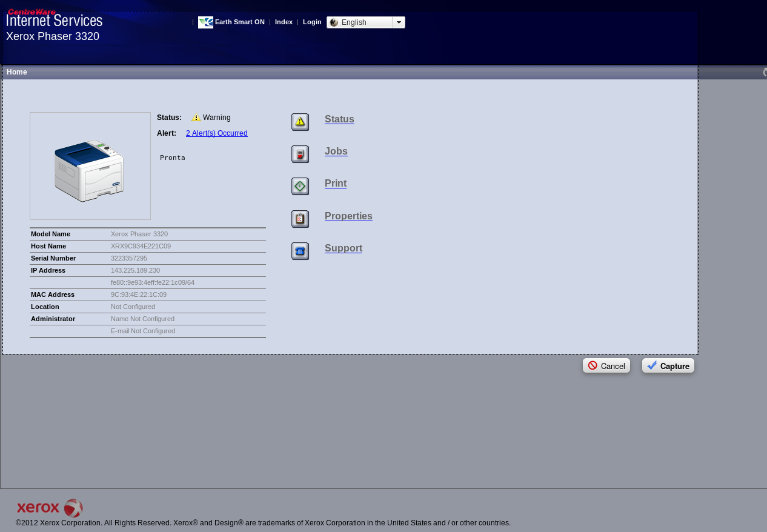Go to the Status page link
This screenshot has width=767, height=532.
pyautogui.click(x=339, y=119)
